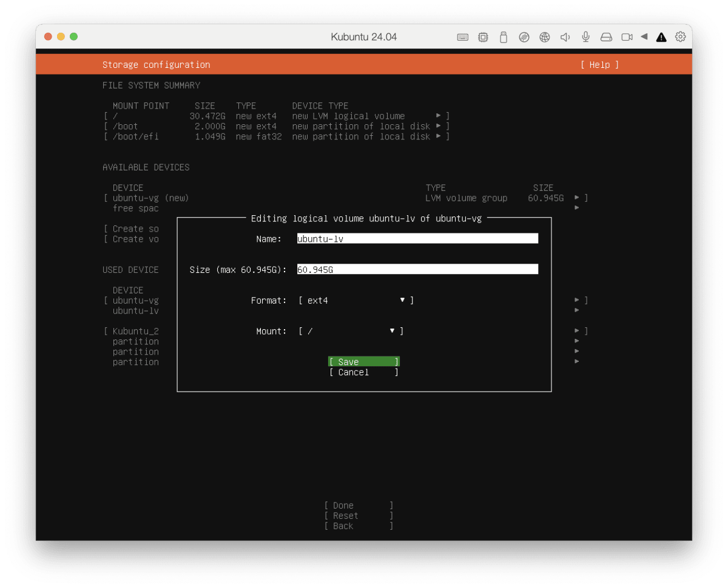Click the CD/DVD disc icon

pyautogui.click(x=524, y=37)
